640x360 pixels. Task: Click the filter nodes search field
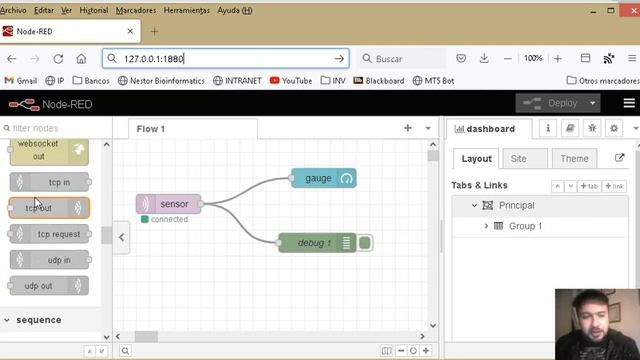56,128
